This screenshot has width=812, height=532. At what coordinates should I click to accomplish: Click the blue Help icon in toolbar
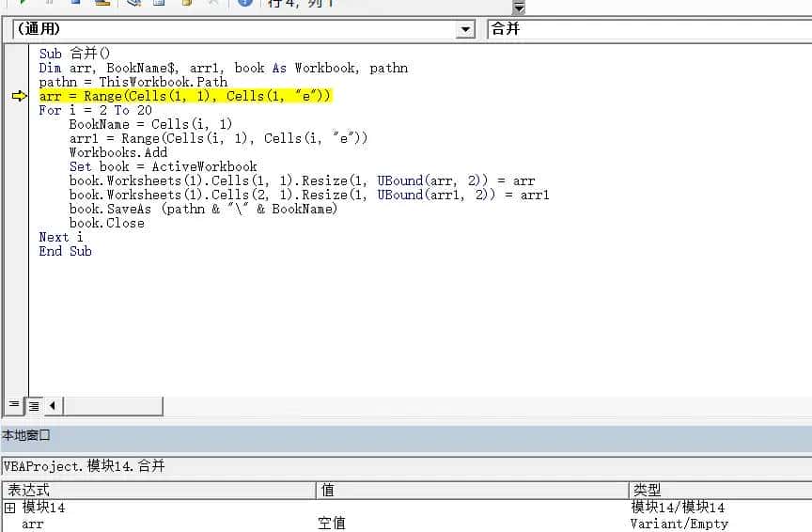pyautogui.click(x=244, y=3)
